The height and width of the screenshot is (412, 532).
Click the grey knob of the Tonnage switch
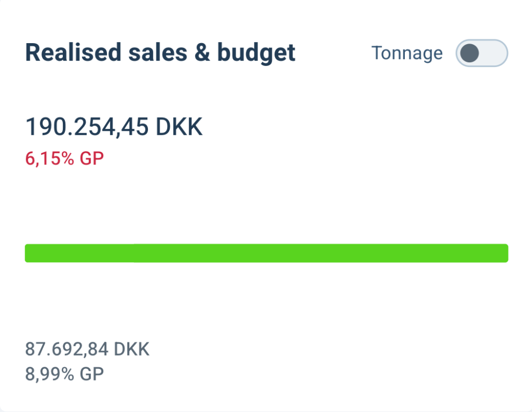click(x=470, y=53)
